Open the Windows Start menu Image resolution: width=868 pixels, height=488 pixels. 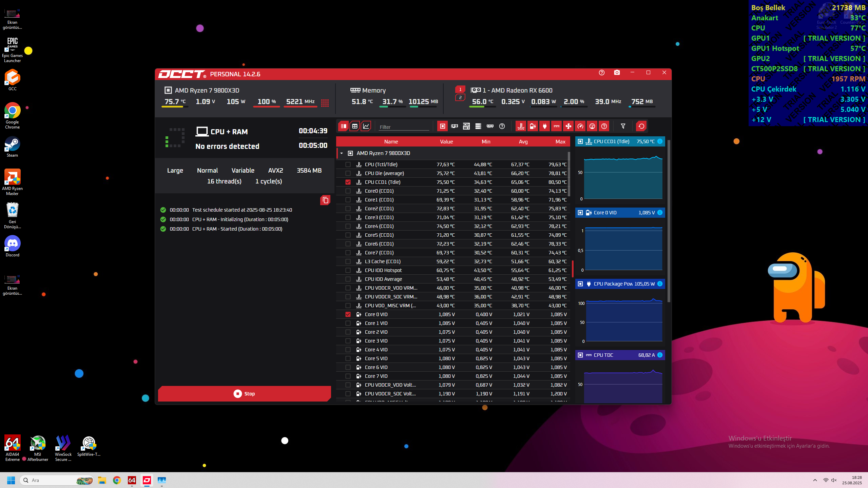click(x=11, y=480)
